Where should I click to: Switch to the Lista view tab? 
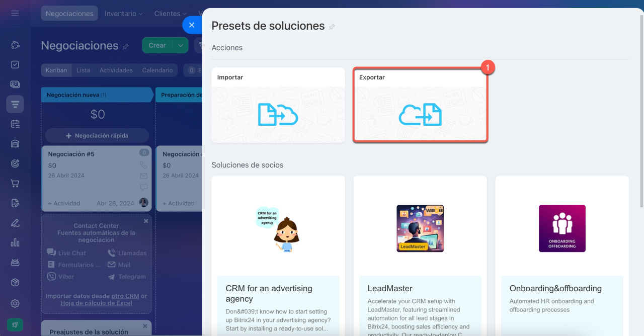pos(84,70)
